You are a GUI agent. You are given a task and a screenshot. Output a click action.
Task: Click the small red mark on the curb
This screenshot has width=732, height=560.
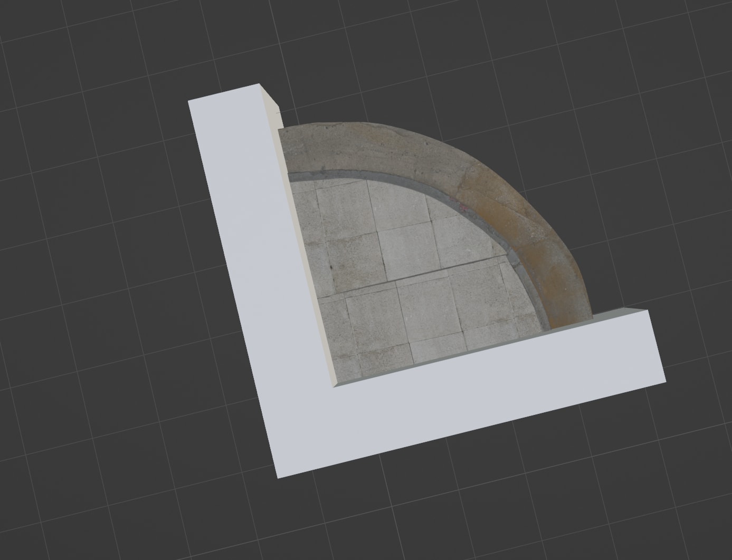(463, 208)
